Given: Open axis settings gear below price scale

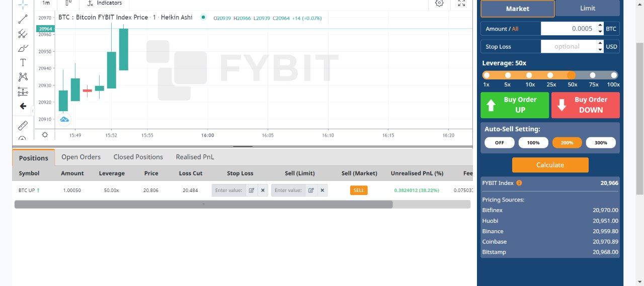Looking at the screenshot, I should click(x=45, y=135).
